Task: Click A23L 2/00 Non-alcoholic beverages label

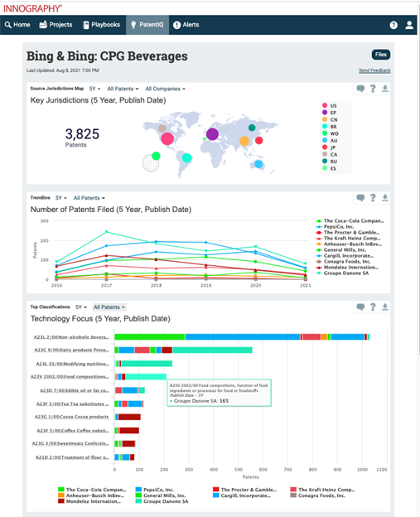Action: (x=71, y=337)
